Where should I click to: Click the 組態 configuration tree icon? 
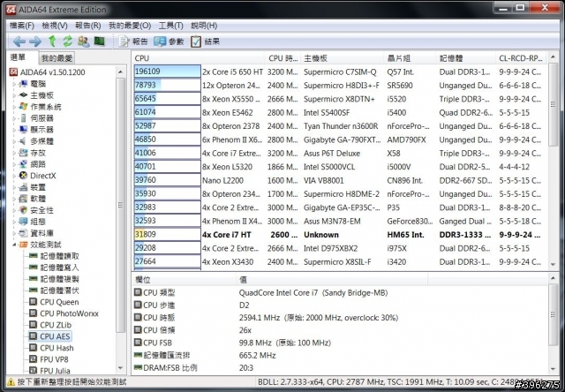[24, 222]
